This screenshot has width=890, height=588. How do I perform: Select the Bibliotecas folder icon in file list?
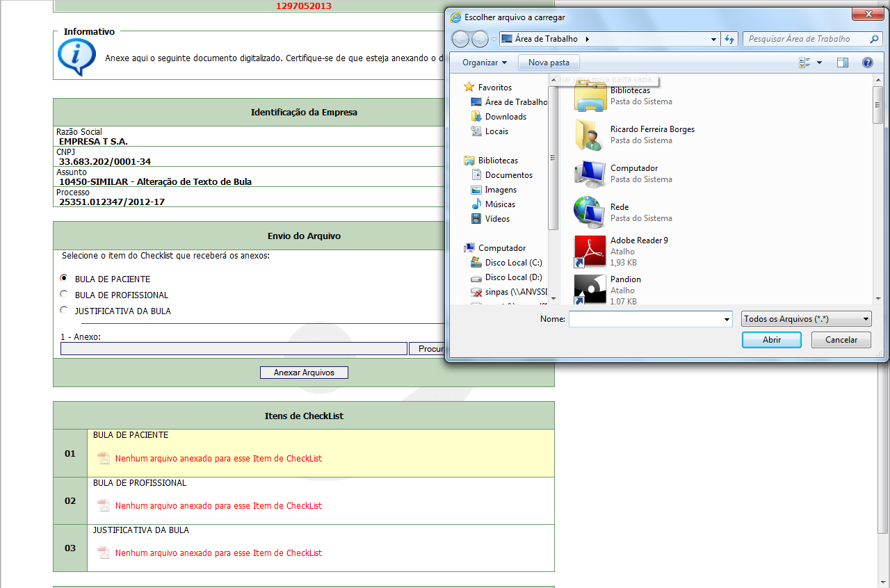(x=590, y=96)
